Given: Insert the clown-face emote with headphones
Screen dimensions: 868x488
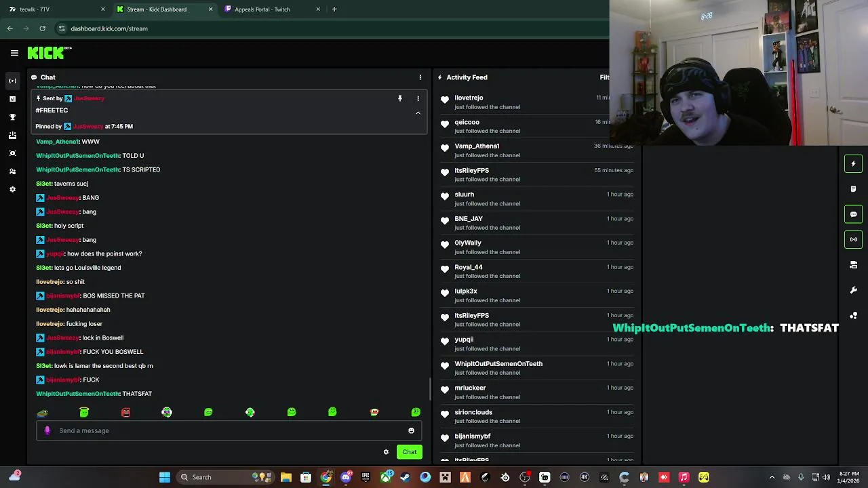Looking at the screenshot, I should point(167,412).
